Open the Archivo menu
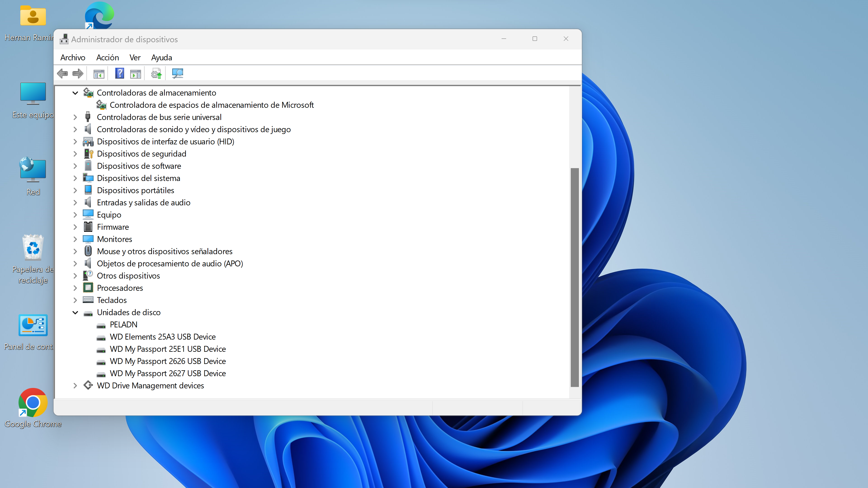 pyautogui.click(x=73, y=58)
